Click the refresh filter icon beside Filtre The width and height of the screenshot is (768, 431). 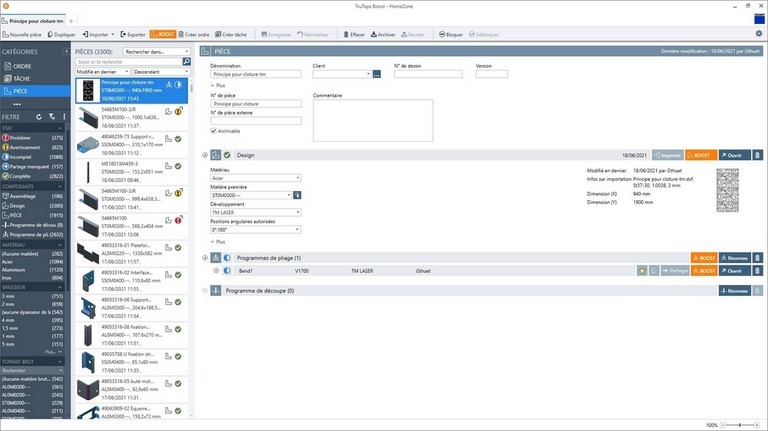coord(39,117)
